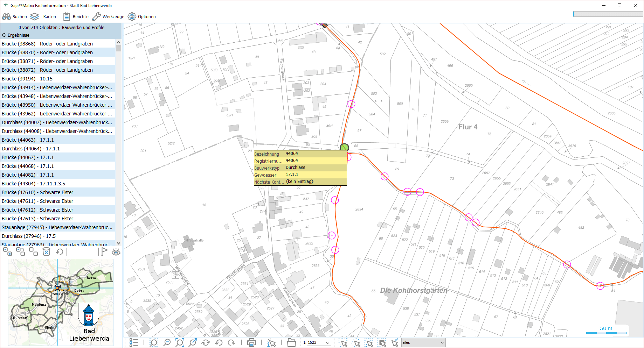Toggle the eye visibility icon
The height and width of the screenshot is (348, 644).
116,252
